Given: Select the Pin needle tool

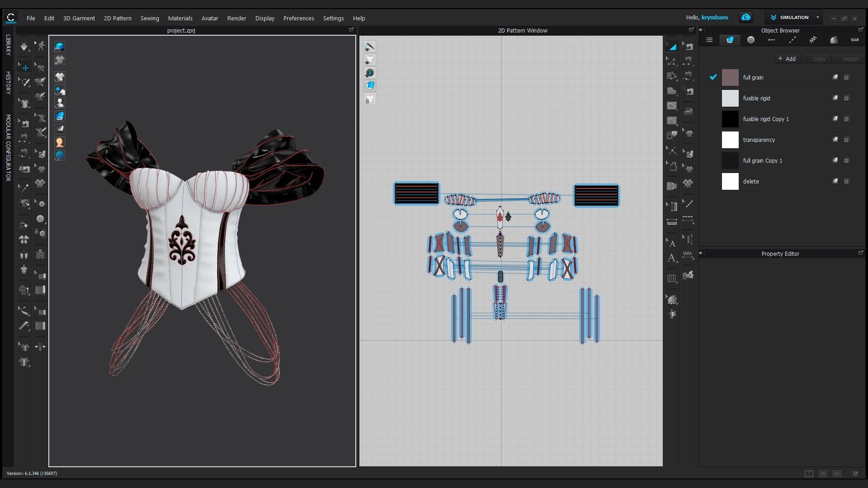Looking at the screenshot, I should pyautogui.click(x=24, y=188).
